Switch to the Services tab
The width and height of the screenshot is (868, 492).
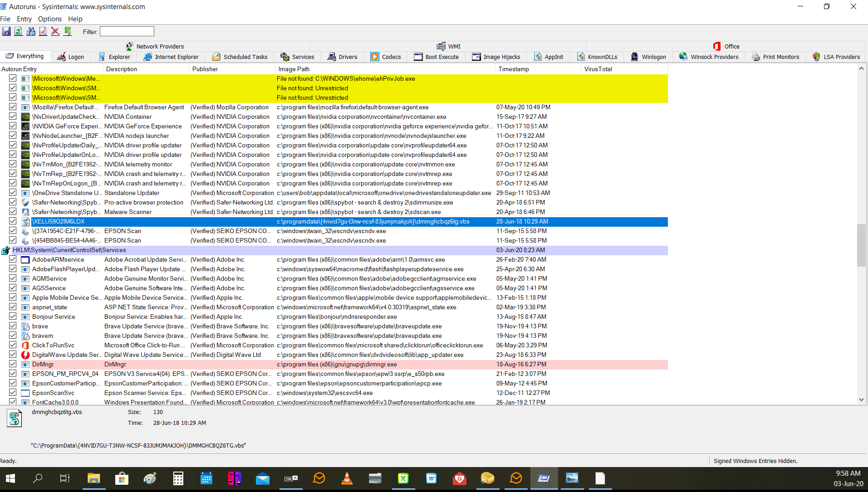(297, 57)
